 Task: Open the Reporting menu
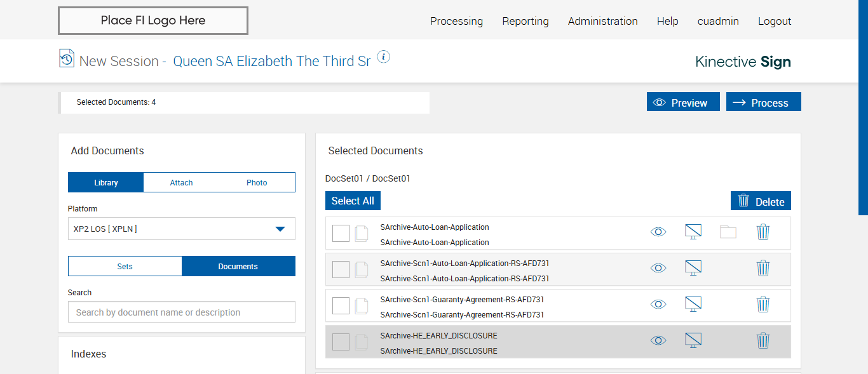[525, 21]
